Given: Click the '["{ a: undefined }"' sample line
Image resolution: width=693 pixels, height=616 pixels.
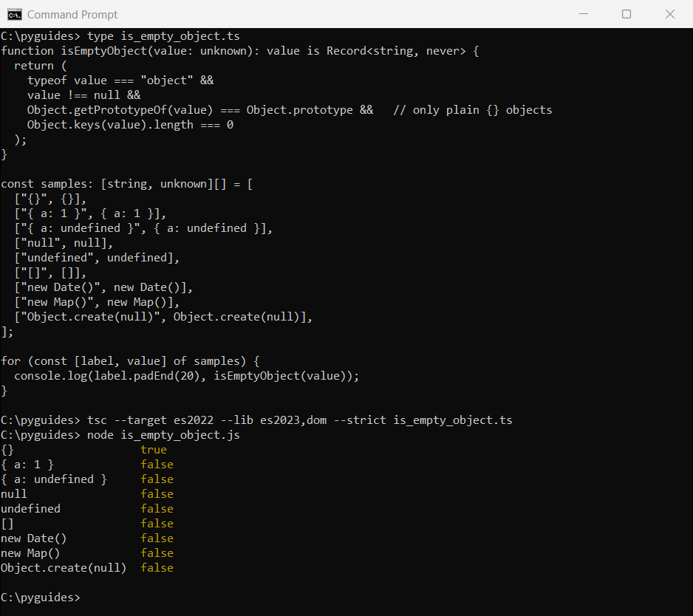Looking at the screenshot, I should tap(143, 228).
